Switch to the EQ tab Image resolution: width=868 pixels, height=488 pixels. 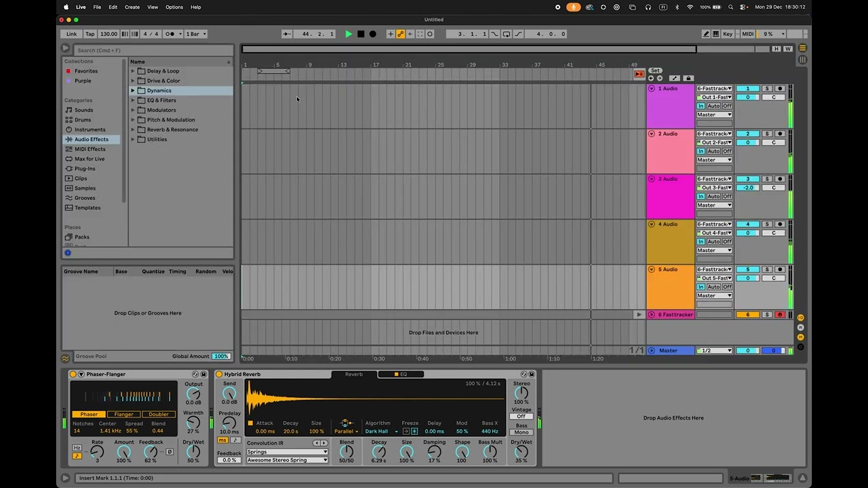click(401, 374)
